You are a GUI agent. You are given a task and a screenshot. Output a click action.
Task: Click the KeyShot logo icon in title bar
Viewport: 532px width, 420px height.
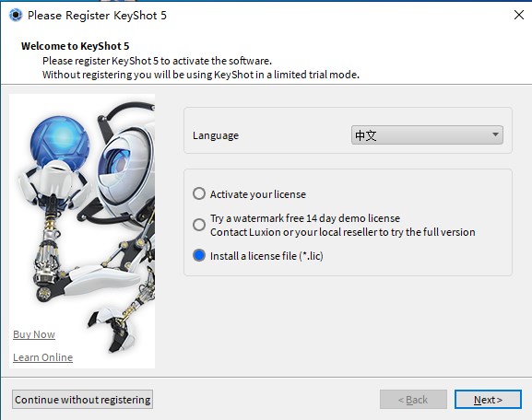coord(16,16)
